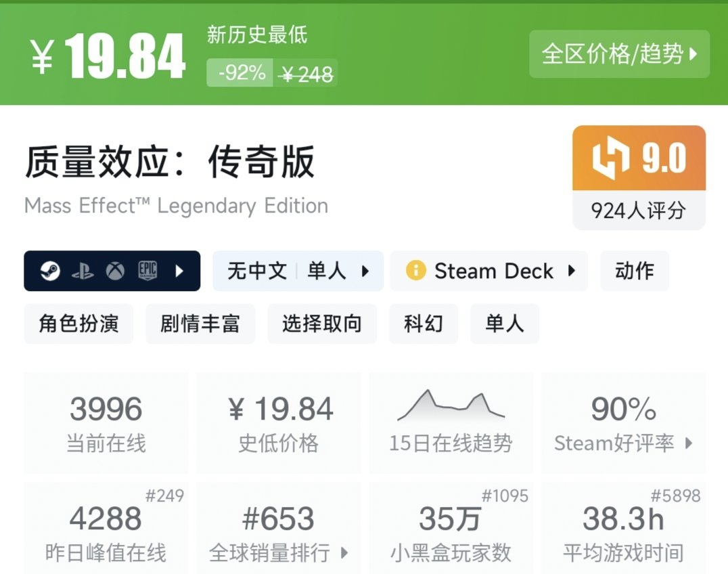Click the PlayStation platform icon
This screenshot has height=574, width=728.
coord(83,271)
